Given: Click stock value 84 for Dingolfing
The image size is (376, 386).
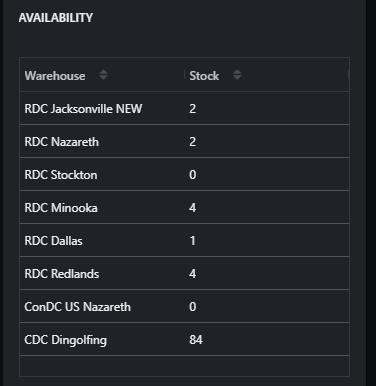Looking at the screenshot, I should (x=196, y=340).
